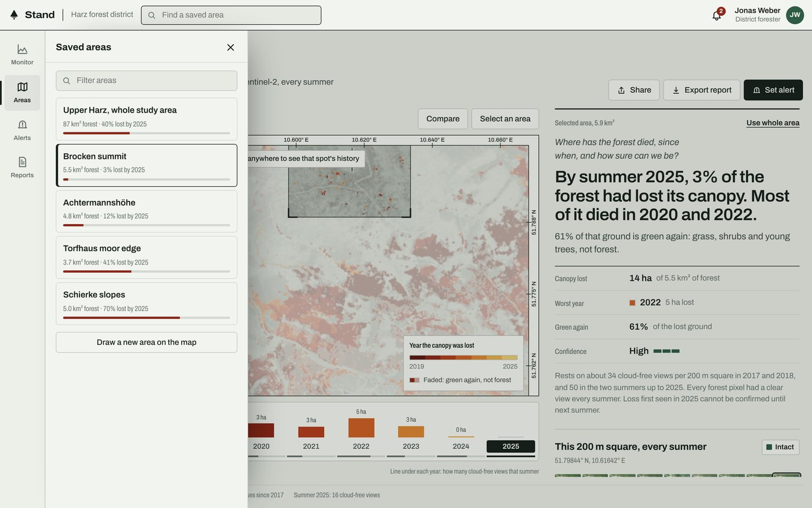Click the Jonas Weber user name
The height and width of the screenshot is (508, 812).
coord(757,10)
